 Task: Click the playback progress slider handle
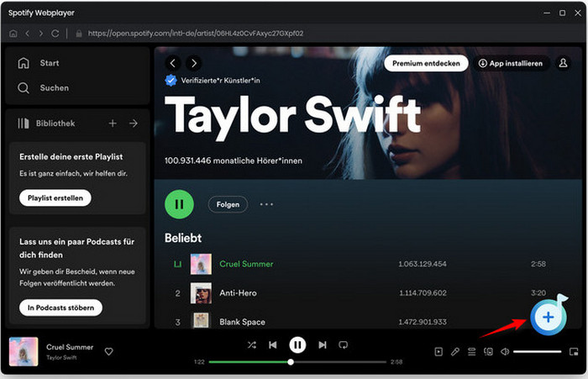(291, 362)
